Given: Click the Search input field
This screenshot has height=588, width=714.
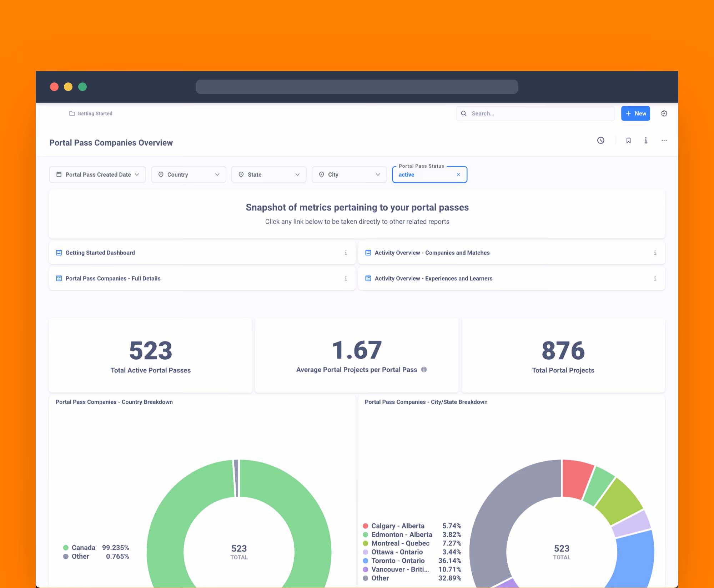Looking at the screenshot, I should click(535, 113).
